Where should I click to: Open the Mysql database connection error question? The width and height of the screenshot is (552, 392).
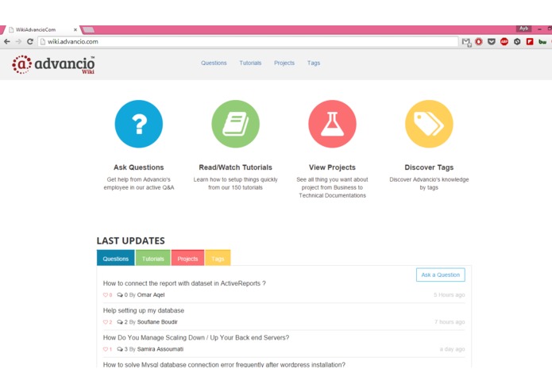click(x=224, y=364)
